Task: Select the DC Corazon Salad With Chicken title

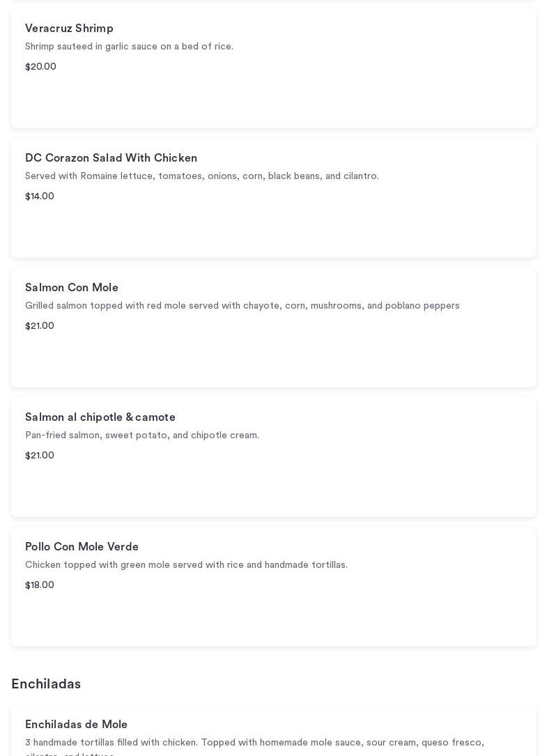Action: pos(111,158)
